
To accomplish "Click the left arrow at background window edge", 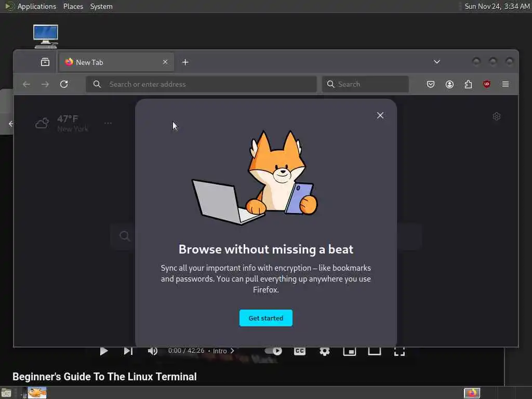I will coord(10,124).
